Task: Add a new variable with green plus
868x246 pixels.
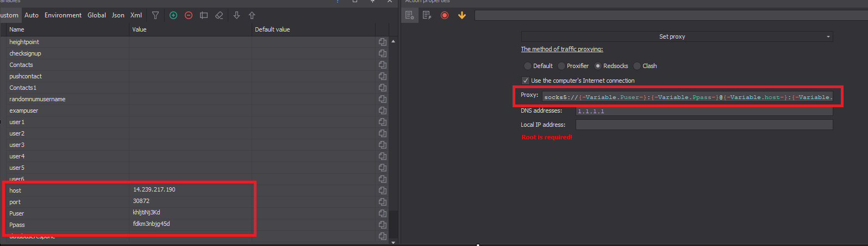Action: (173, 15)
